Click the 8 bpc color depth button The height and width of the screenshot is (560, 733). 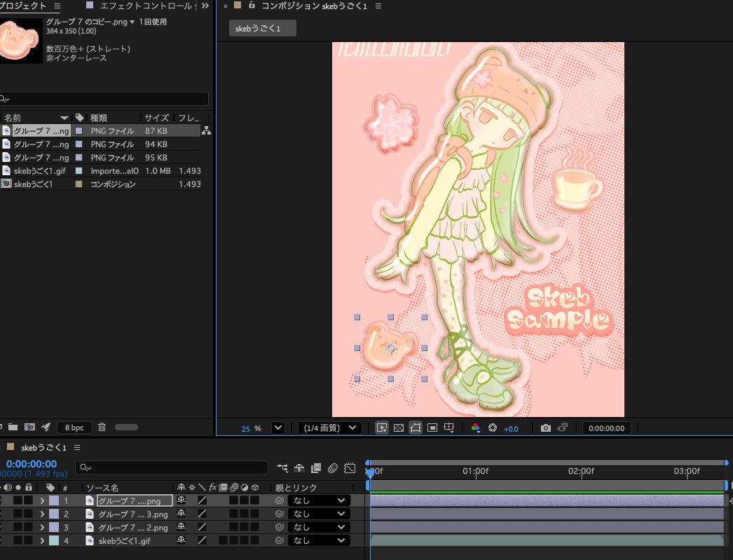[x=74, y=428]
